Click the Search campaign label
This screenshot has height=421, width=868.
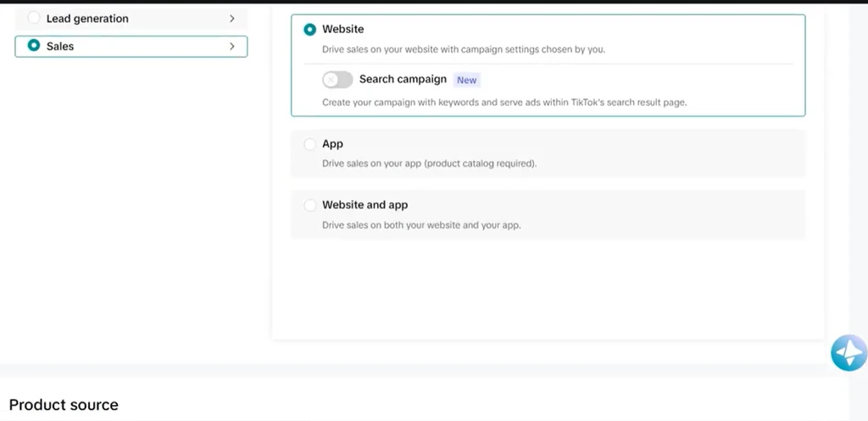pos(403,79)
